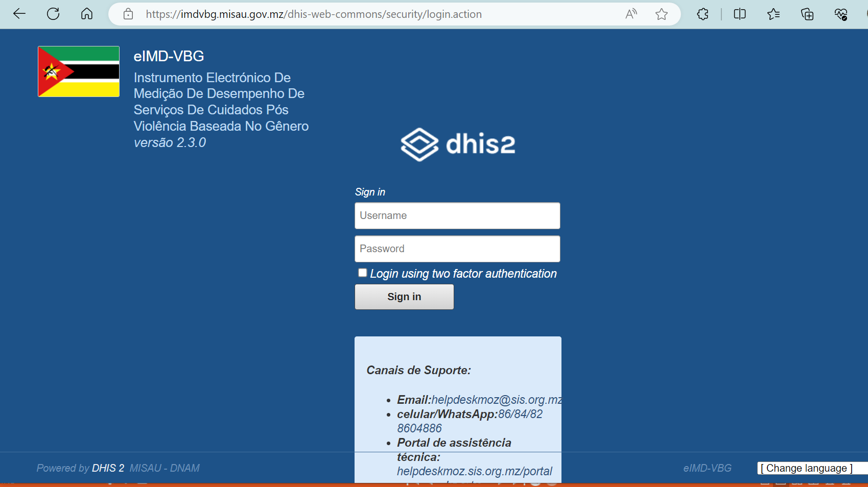Open the Change language selector

[807, 468]
